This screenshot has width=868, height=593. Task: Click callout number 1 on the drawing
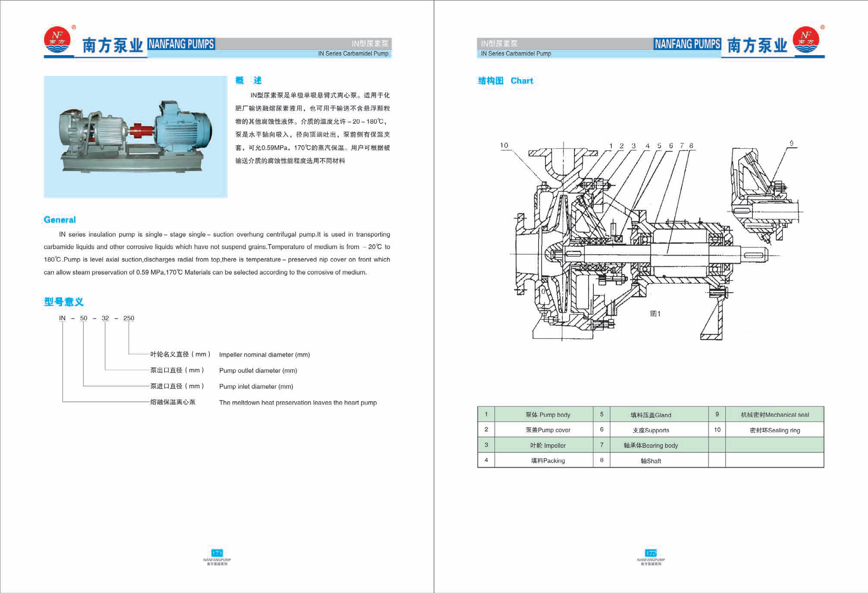[611, 146]
